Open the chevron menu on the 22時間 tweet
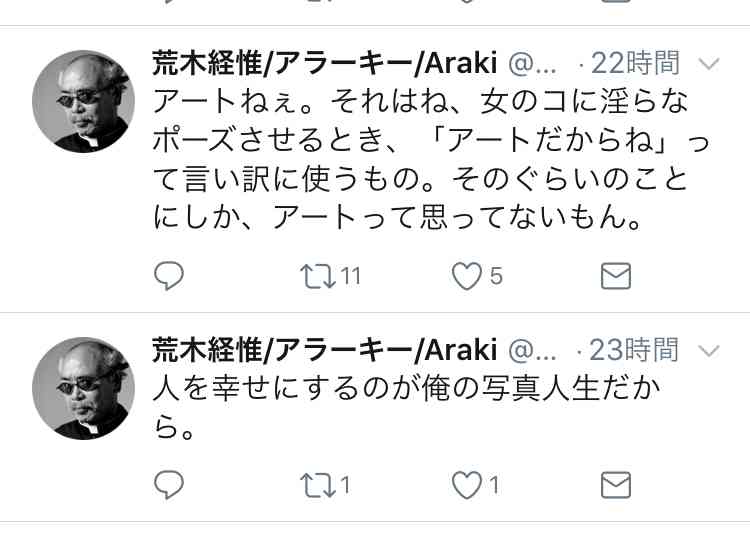The width and height of the screenshot is (750, 540). click(709, 64)
